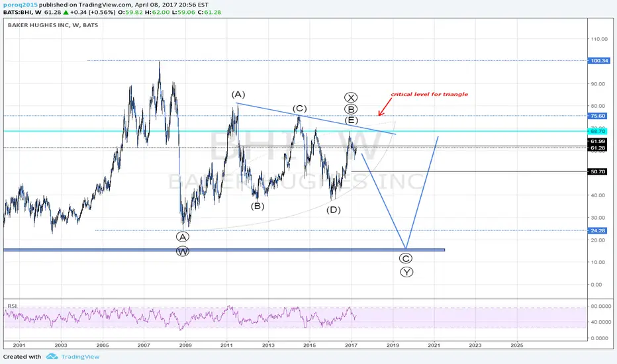The image size is (617, 364).
Task: Click the 0.00 price axis label
Action: 596,285
